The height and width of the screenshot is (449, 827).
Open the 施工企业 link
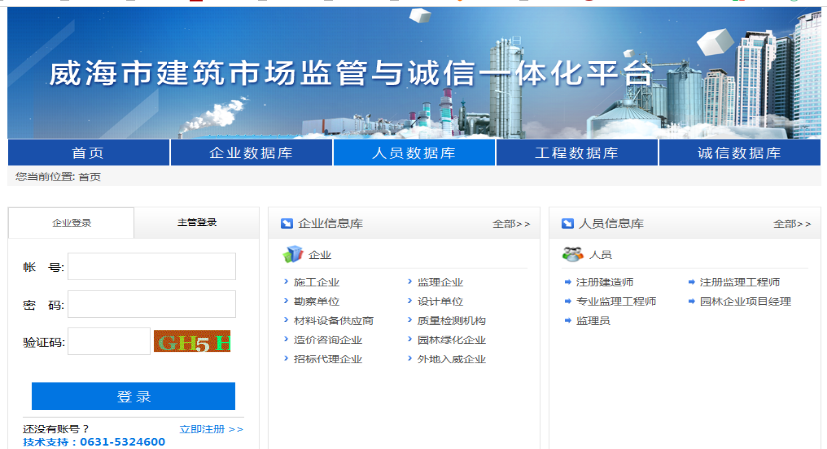pyautogui.click(x=316, y=282)
